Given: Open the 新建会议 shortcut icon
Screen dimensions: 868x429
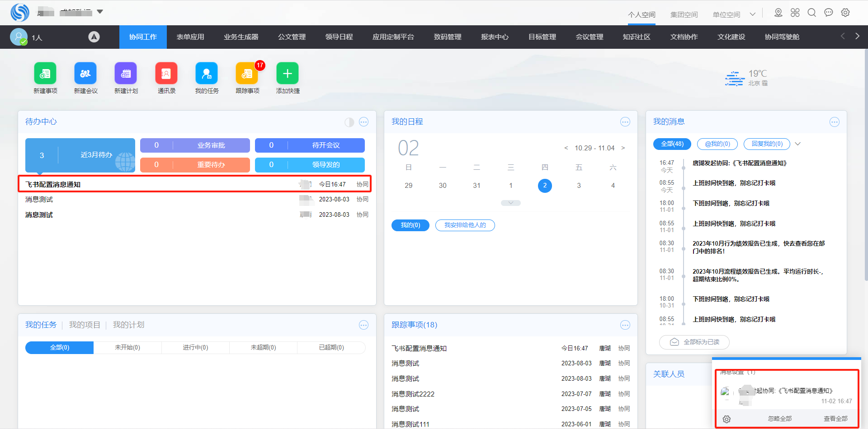Looking at the screenshot, I should click(85, 74).
